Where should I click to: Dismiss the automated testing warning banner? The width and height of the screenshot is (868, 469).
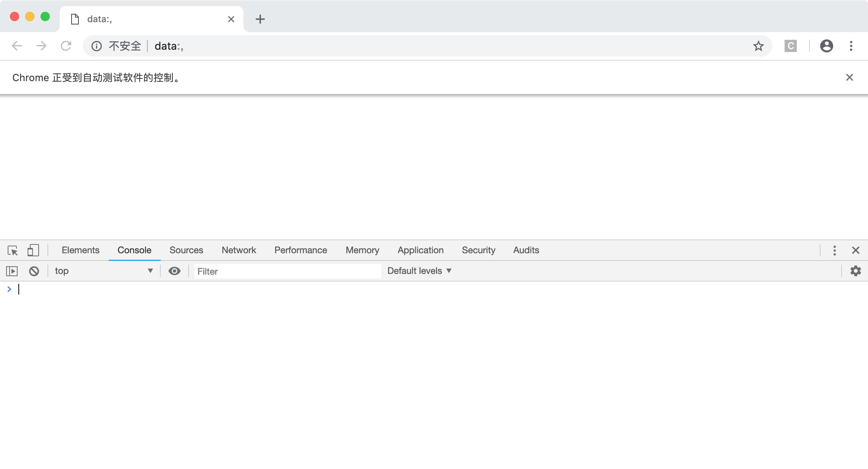coord(849,77)
